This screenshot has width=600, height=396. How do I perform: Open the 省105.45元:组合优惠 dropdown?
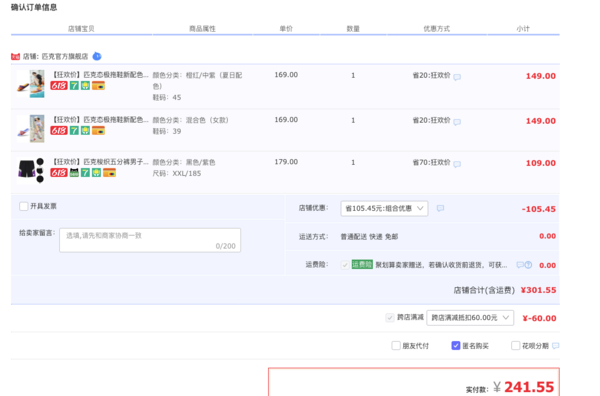click(384, 209)
